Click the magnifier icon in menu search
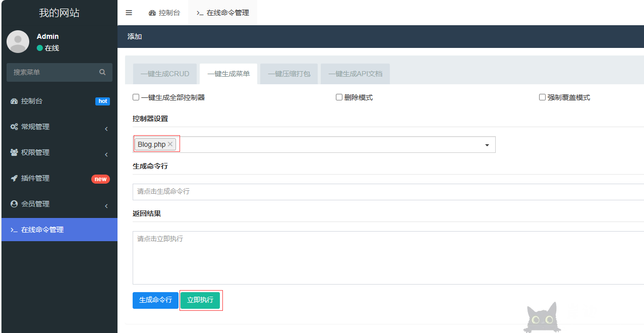644x333 pixels. 102,72
